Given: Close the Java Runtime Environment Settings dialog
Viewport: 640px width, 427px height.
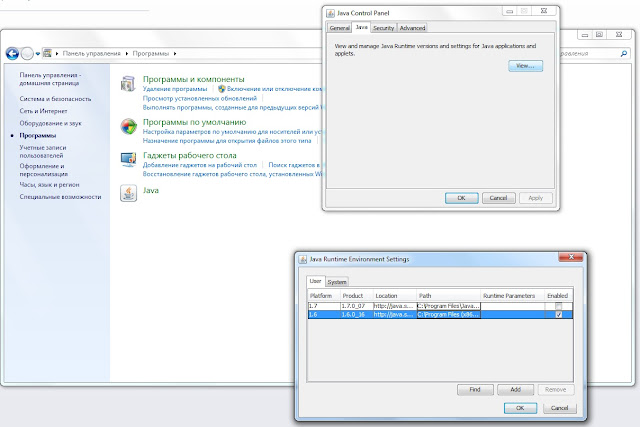Looking at the screenshot, I should [x=571, y=257].
